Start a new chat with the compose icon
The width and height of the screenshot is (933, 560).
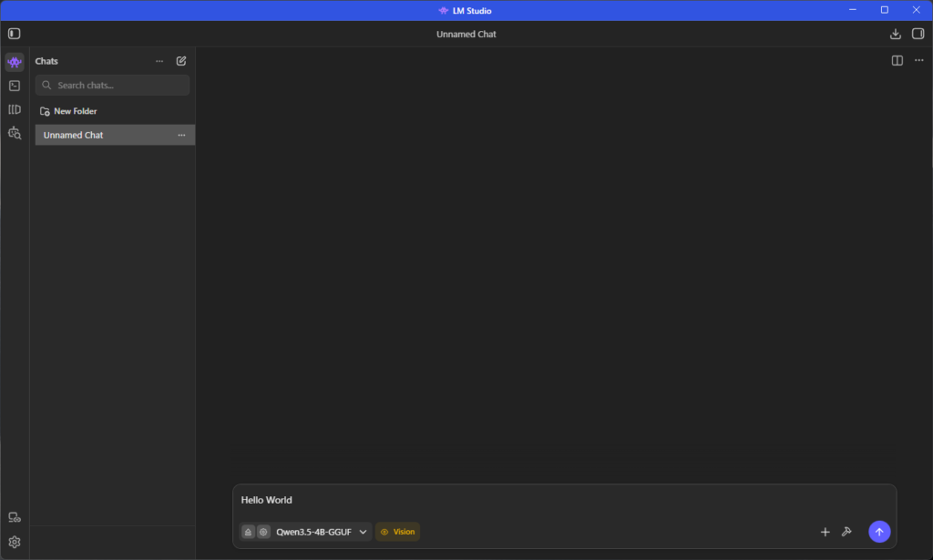tap(181, 61)
